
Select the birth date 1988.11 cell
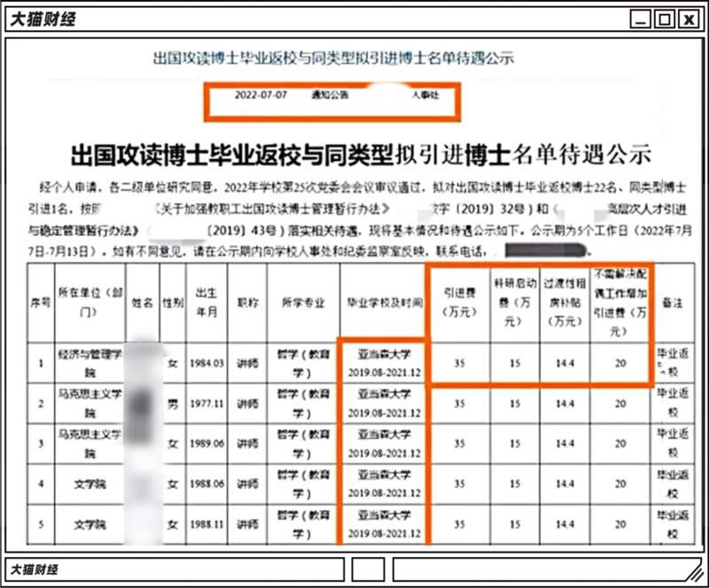click(x=206, y=524)
